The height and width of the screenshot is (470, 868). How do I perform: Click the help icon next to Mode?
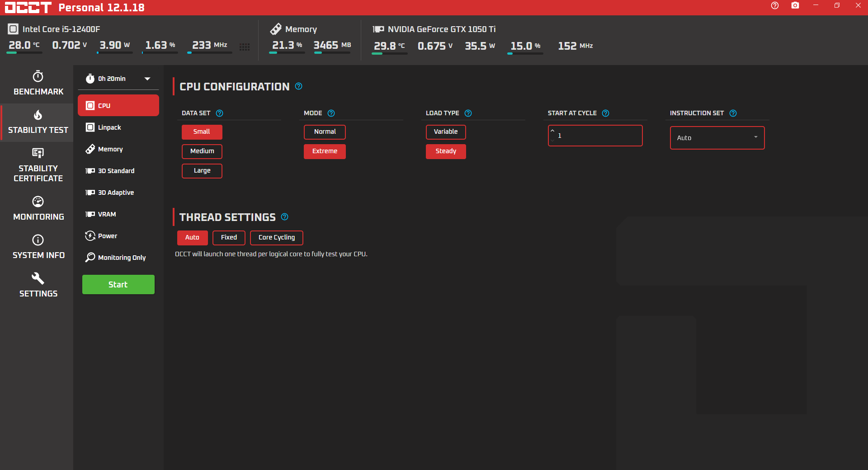(x=331, y=113)
